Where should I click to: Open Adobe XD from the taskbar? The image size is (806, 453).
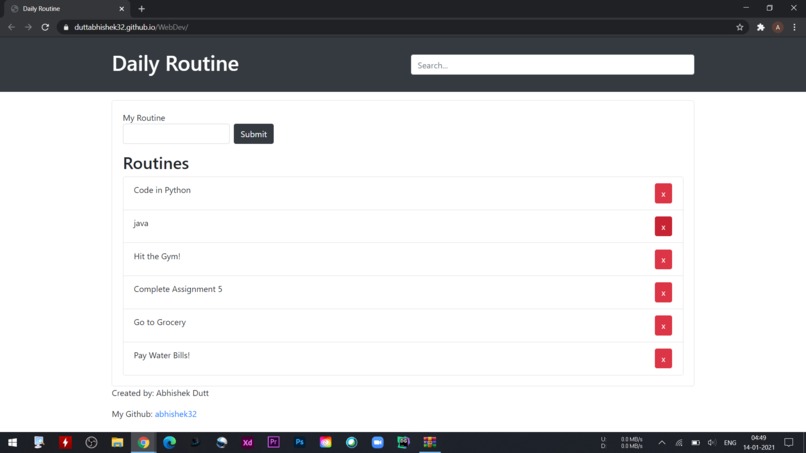(247, 442)
